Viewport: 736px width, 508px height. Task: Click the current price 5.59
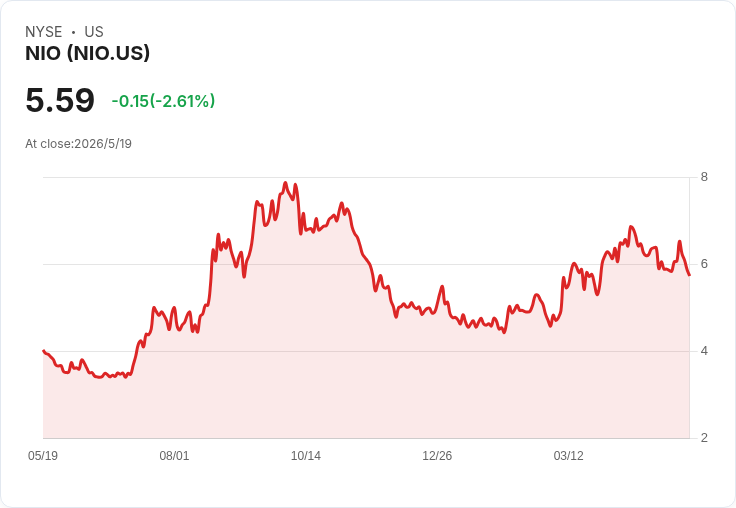point(60,100)
